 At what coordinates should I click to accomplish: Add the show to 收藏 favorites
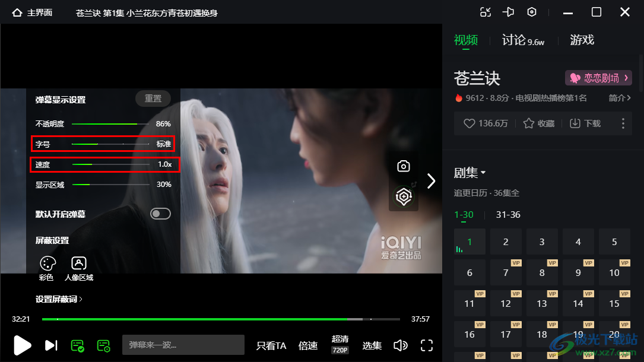[x=539, y=123]
